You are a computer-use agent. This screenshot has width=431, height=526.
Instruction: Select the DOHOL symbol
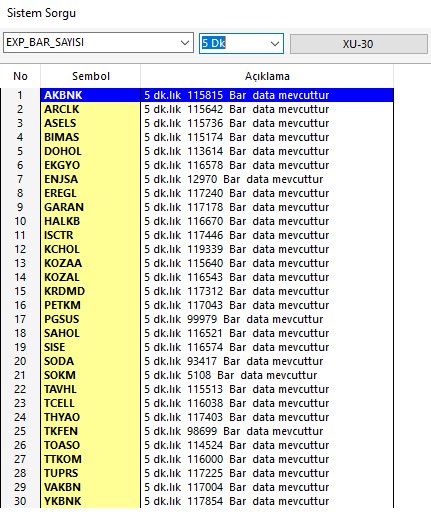63,151
